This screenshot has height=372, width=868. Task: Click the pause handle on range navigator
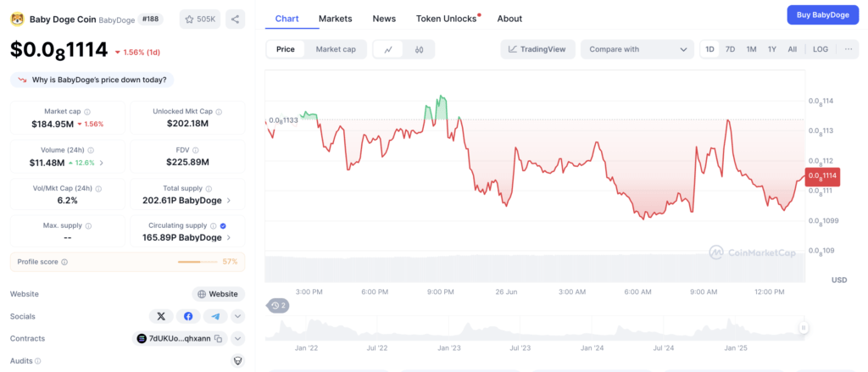point(804,328)
